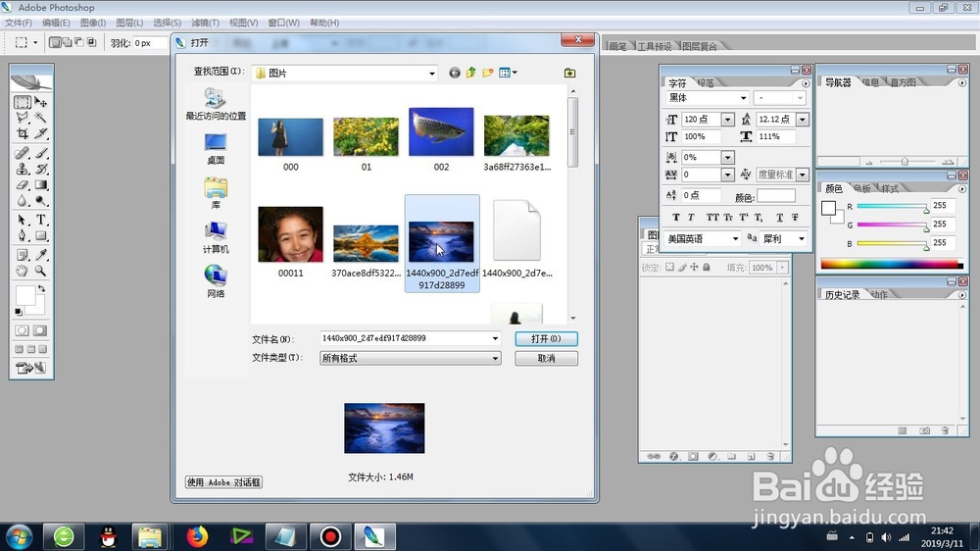
Task: Switch to the 直方图 tab
Action: click(903, 82)
